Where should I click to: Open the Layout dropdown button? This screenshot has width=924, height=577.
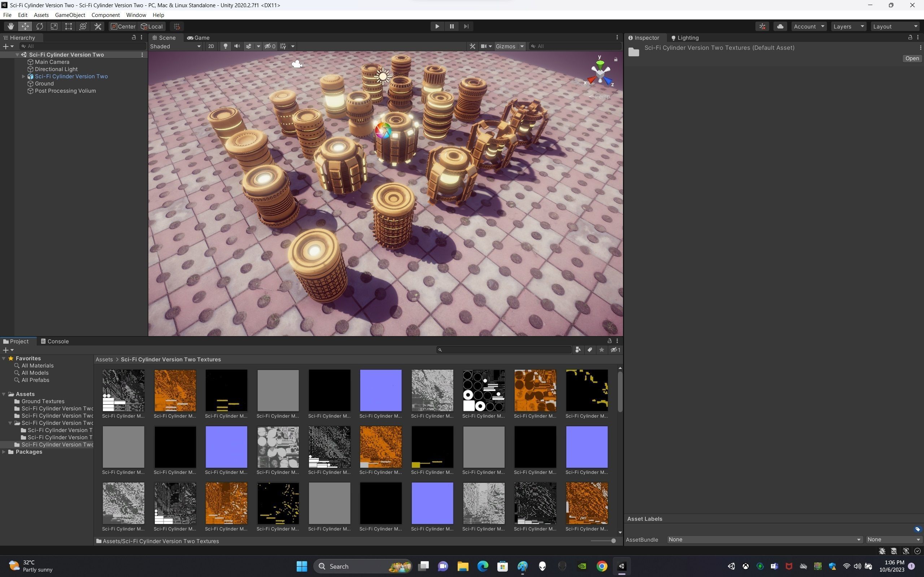coord(895,26)
